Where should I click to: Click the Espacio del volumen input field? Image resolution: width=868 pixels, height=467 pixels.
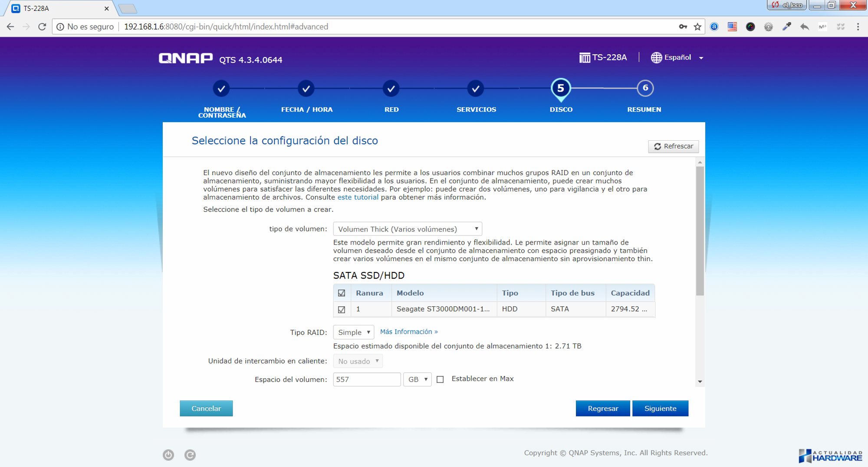tap(367, 379)
